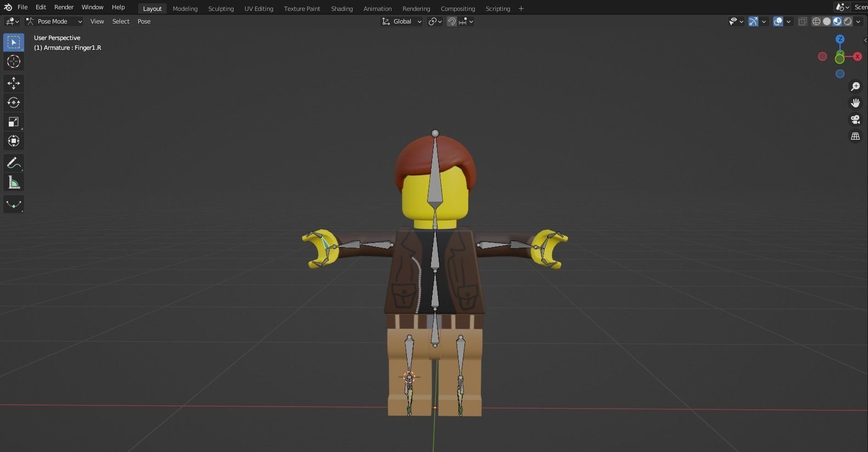This screenshot has height=452, width=868.
Task: Click the zoom view magnifier icon
Action: [855, 87]
